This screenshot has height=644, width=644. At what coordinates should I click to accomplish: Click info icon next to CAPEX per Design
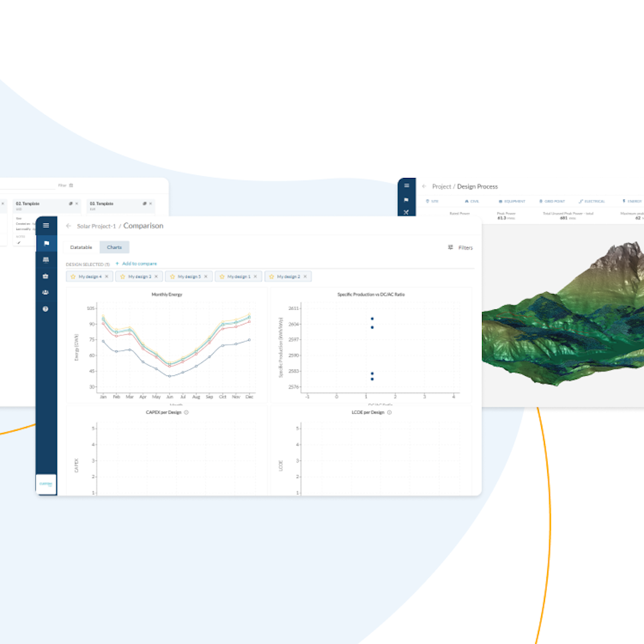186,412
